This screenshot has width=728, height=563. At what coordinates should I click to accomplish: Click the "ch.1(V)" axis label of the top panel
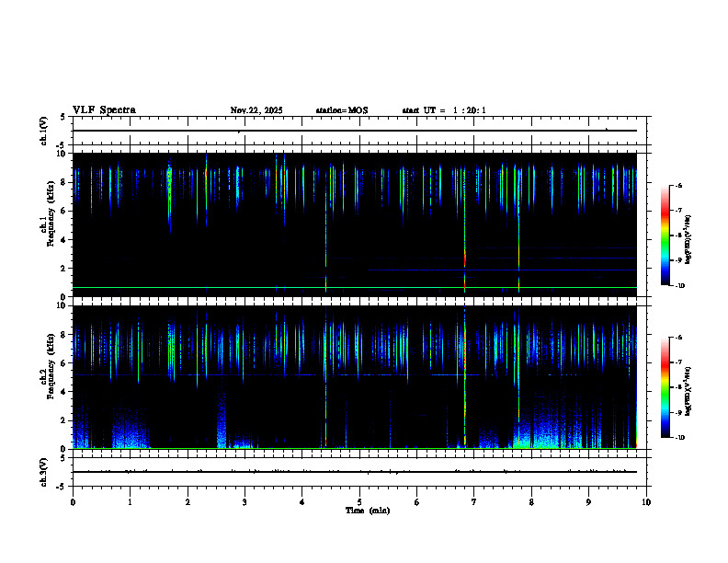[44, 131]
